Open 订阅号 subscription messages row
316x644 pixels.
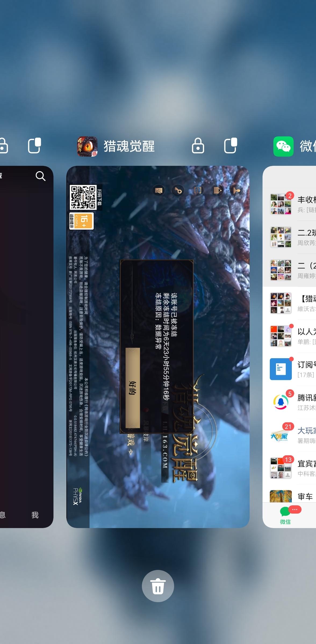pyautogui.click(x=289, y=369)
